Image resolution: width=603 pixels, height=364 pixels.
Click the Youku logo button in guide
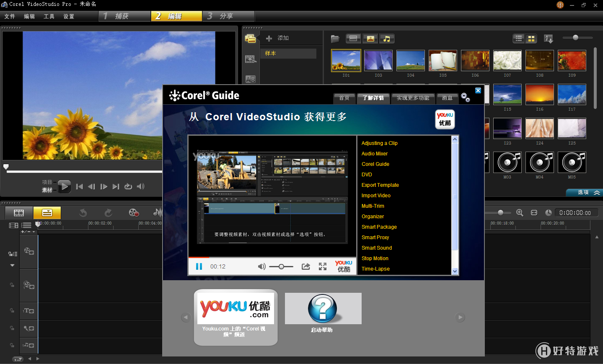(445, 119)
